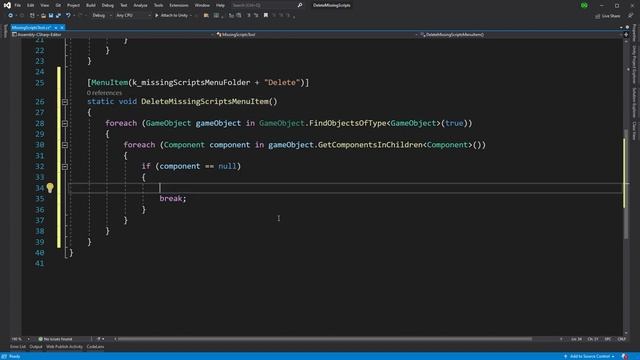
Task: Click the green account badge icon
Action: coord(584,5)
